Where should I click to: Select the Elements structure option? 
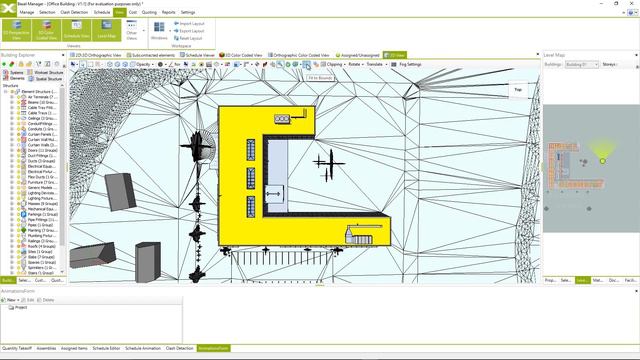pyautogui.click(x=14, y=78)
